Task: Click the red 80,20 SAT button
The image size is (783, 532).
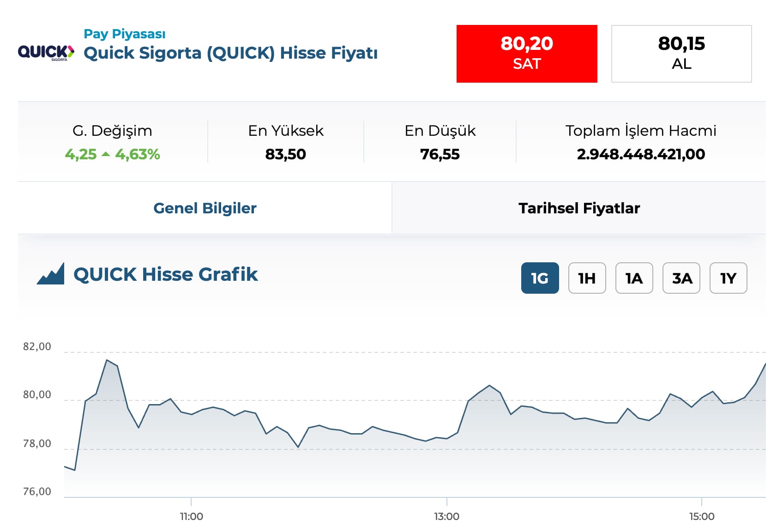Action: pyautogui.click(x=527, y=54)
